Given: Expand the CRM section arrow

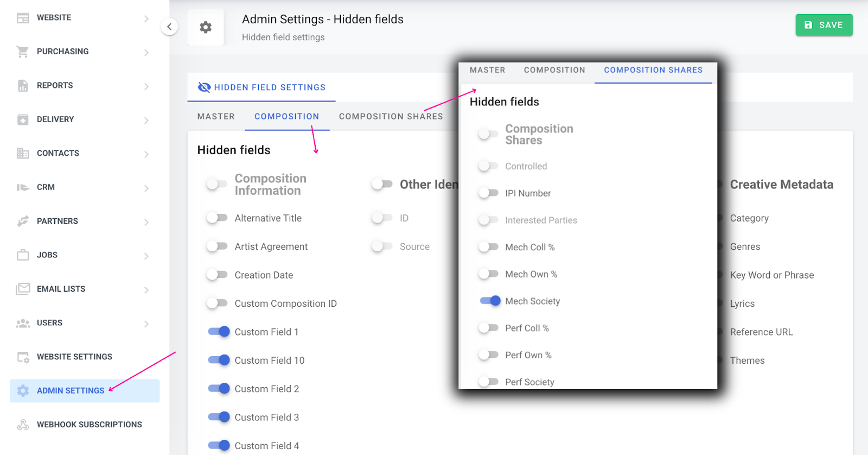Looking at the screenshot, I should coord(146,188).
